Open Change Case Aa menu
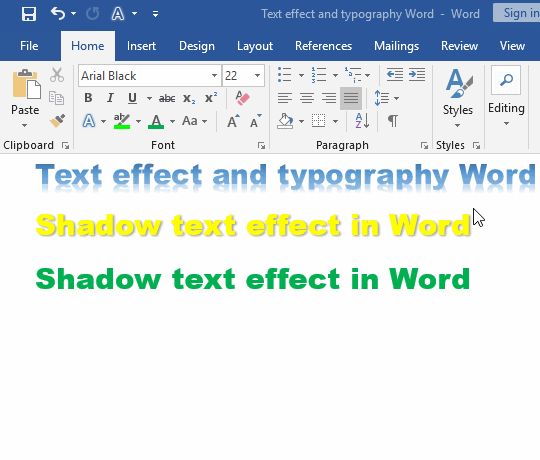 pyautogui.click(x=195, y=121)
